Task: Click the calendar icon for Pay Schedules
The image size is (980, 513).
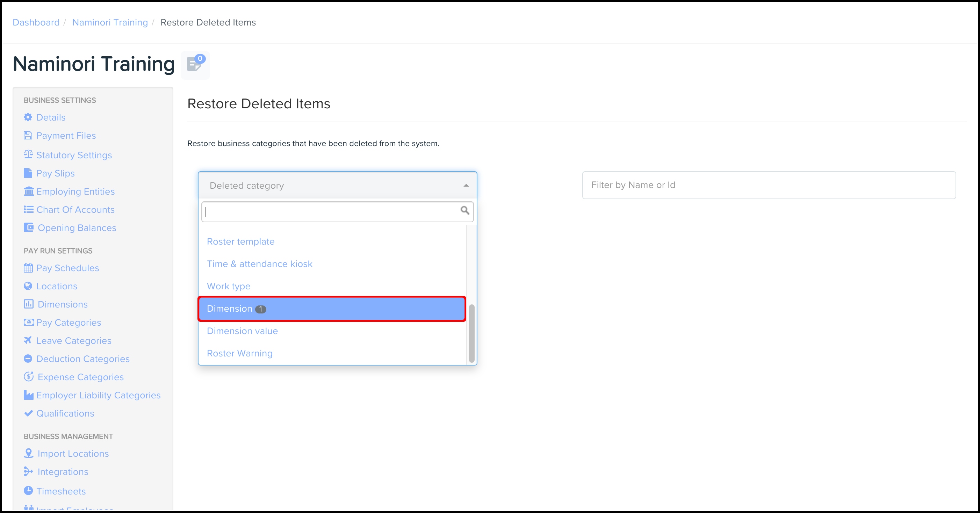Action: pyautogui.click(x=28, y=268)
